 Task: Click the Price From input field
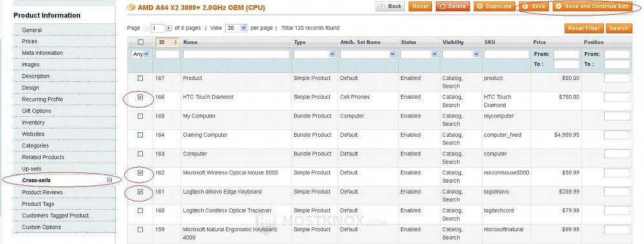pyautogui.click(x=566, y=54)
